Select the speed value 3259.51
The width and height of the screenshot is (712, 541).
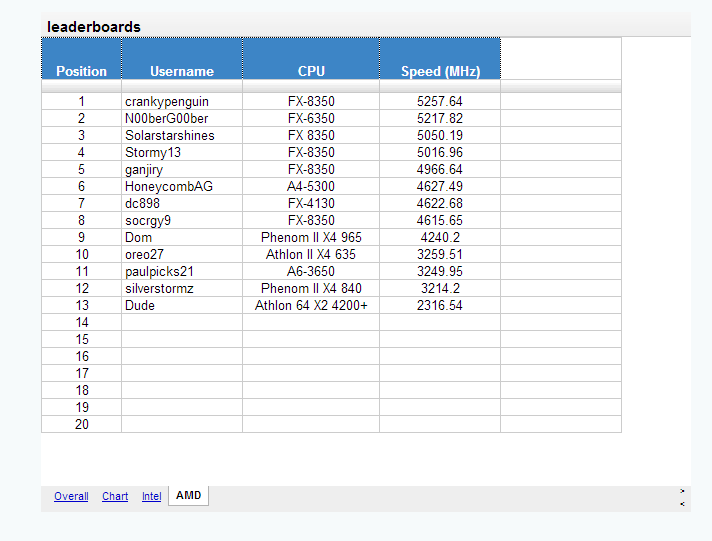[440, 254]
